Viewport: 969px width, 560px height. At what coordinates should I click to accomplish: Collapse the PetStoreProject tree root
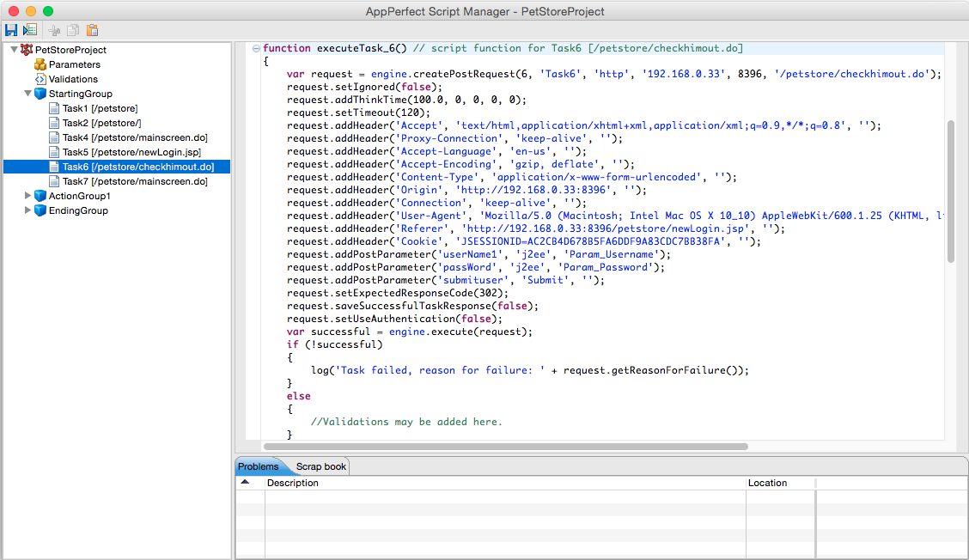coord(15,50)
